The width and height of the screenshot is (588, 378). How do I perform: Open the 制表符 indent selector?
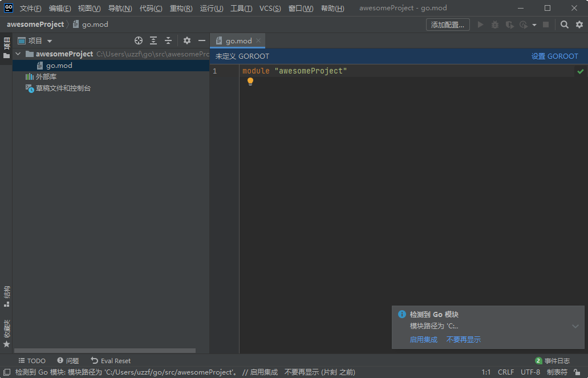(x=557, y=372)
